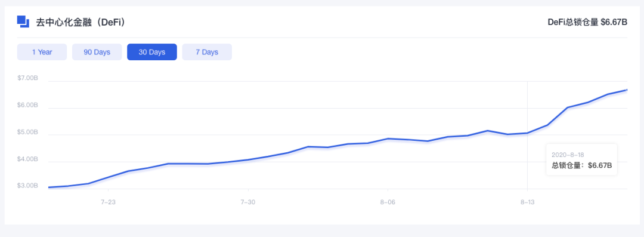The width and height of the screenshot is (644, 237).
Task: Click the 7-30 date axis label
Action: (x=248, y=202)
